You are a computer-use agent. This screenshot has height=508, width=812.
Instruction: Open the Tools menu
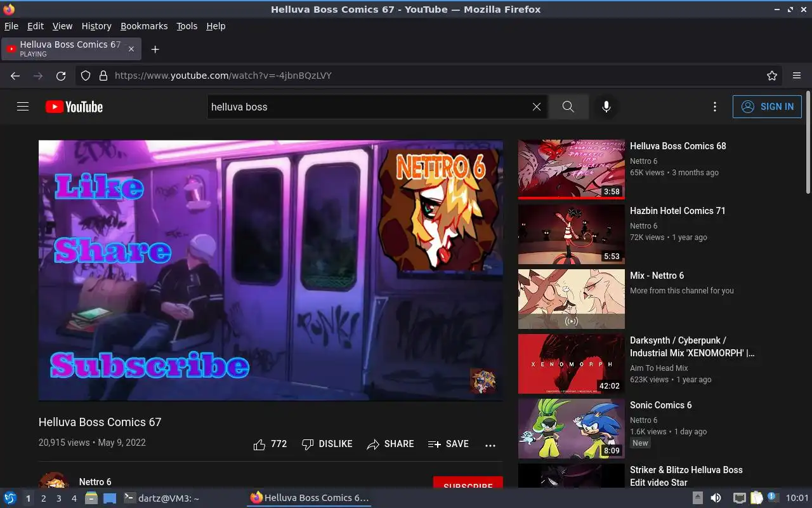coord(187,26)
